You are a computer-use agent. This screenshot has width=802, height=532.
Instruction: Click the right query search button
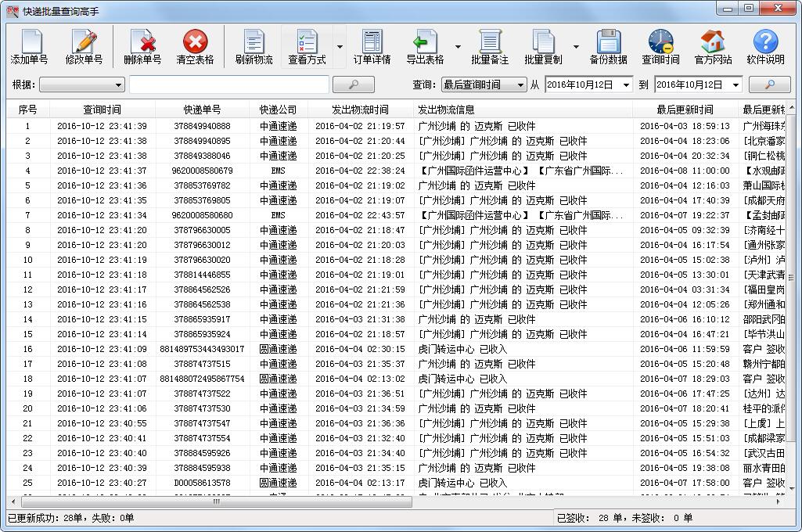(771, 84)
